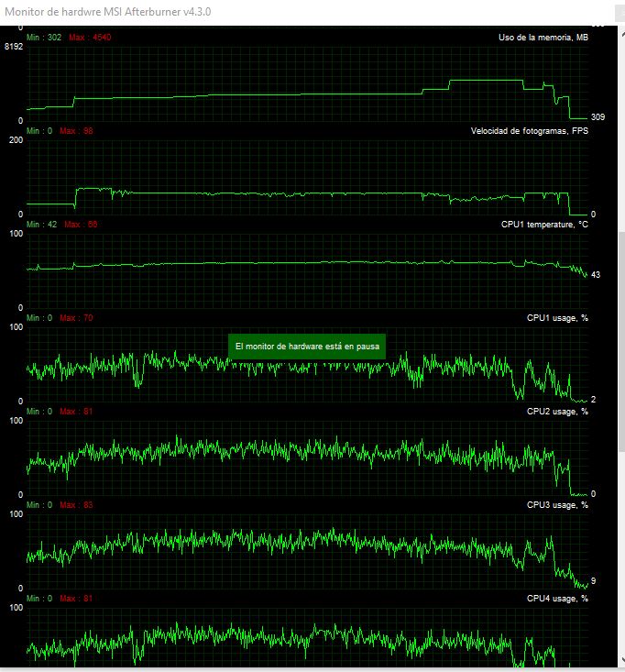Click the vertical scrollbar thumb
Image resolution: width=625 pixels, height=672 pixels.
tap(621, 341)
